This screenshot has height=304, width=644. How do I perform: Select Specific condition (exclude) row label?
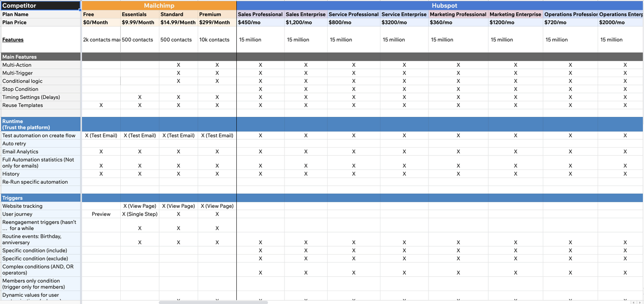[x=40, y=259]
